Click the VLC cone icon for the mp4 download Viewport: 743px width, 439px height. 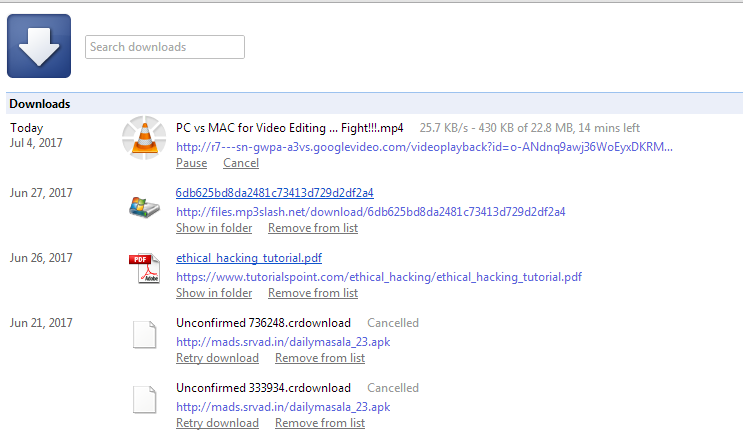coord(144,138)
